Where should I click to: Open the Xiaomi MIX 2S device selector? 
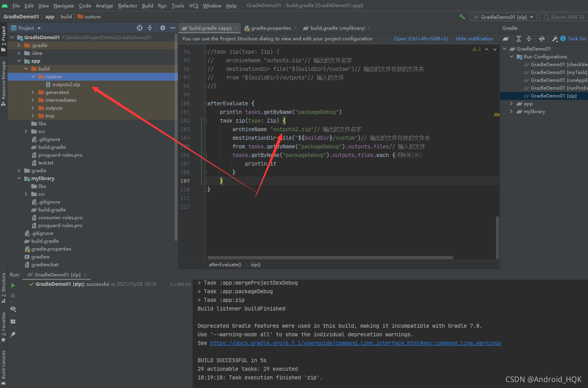point(564,17)
